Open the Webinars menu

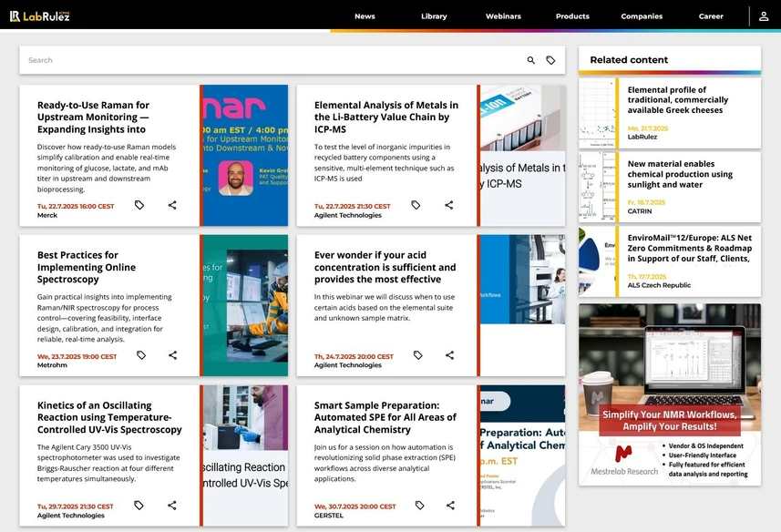[x=503, y=16]
